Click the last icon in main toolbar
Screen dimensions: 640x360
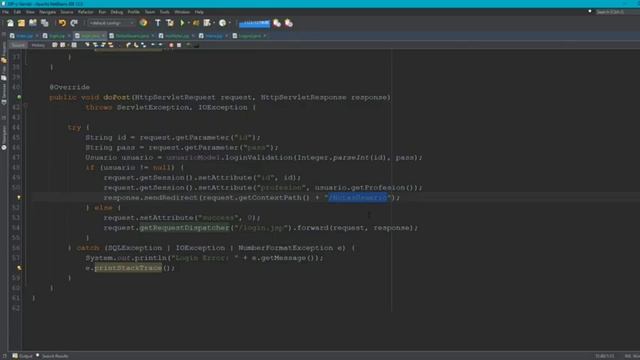point(289,23)
